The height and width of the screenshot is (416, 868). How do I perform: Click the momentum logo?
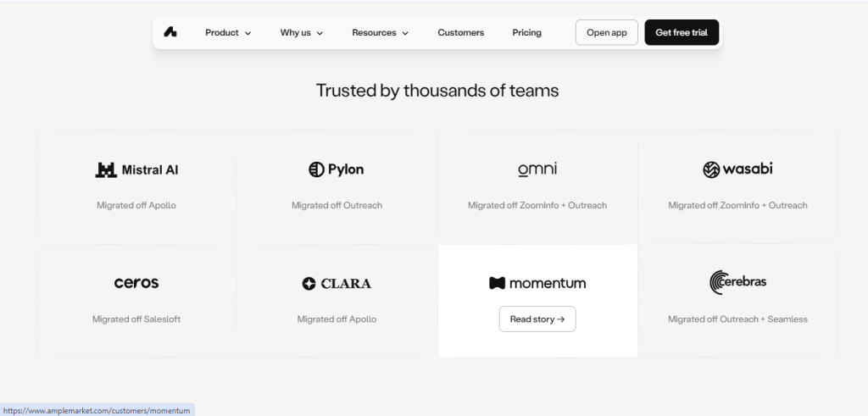(537, 283)
